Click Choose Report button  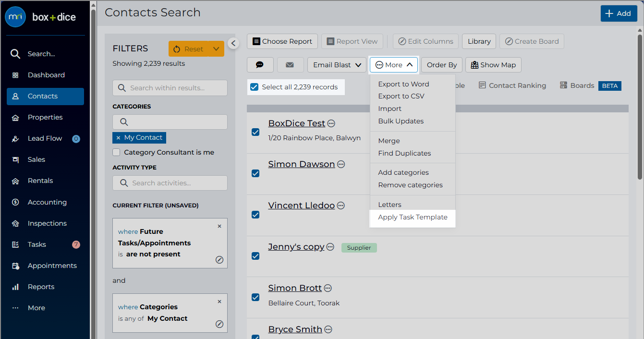[x=282, y=41]
